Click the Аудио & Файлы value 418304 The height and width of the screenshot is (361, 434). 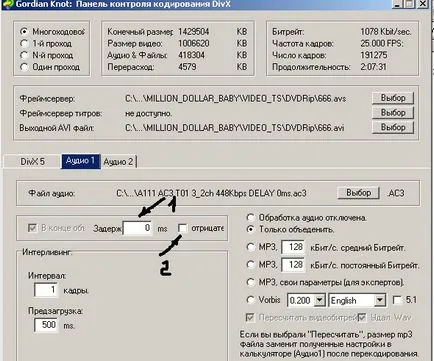(x=191, y=55)
